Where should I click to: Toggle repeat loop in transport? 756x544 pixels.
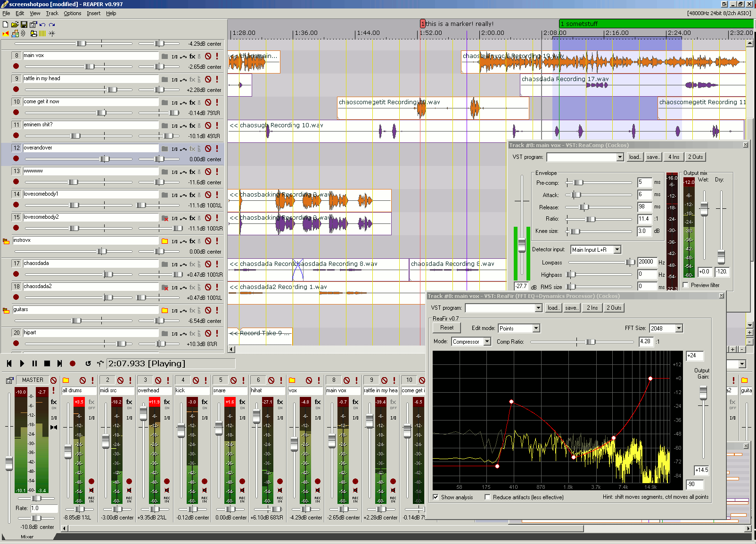pyautogui.click(x=88, y=363)
